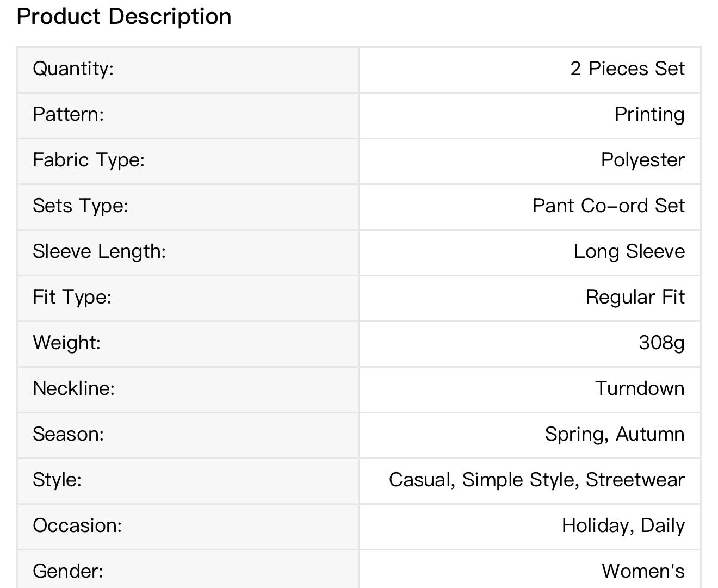
Task: Click the Turndown neckline value
Action: [640, 388]
